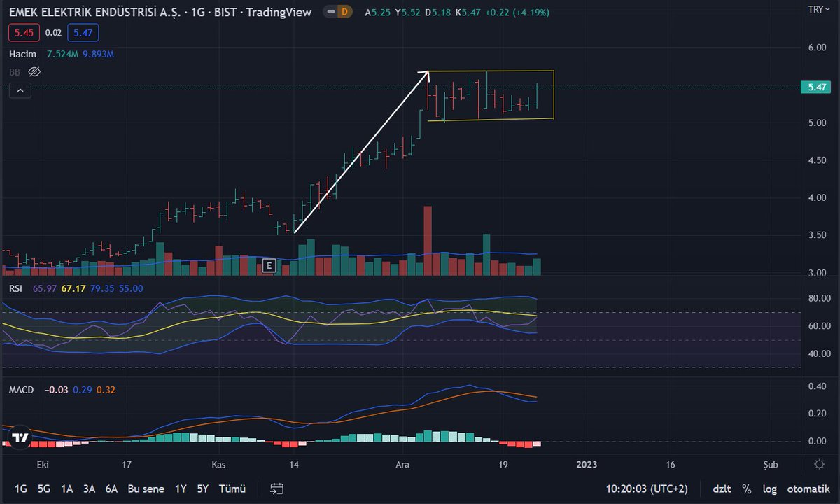Collapse the indicator legend with chevron button
The height and width of the screenshot is (504, 840).
[x=20, y=90]
